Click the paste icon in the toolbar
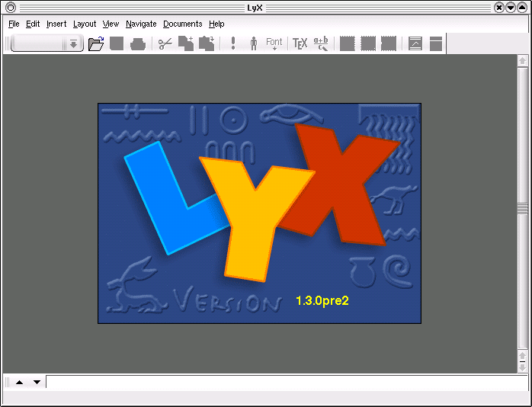Viewport: 532px width, 407px height. [x=207, y=43]
